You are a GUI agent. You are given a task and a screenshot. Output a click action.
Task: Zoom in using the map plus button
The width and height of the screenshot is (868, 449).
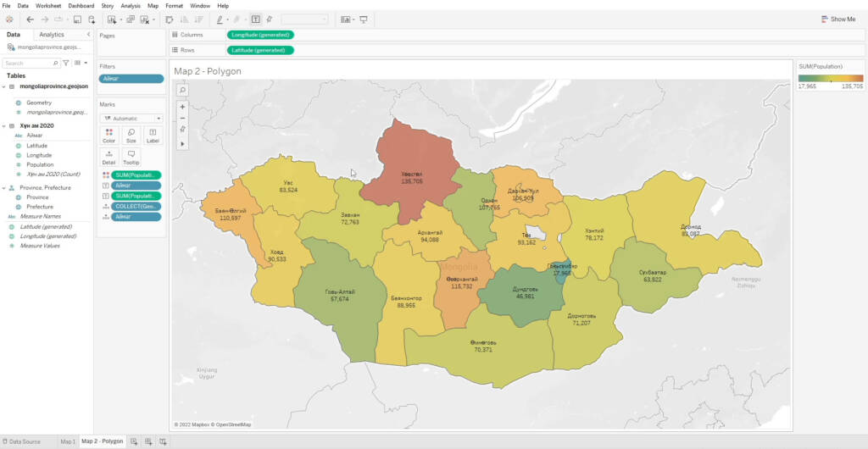point(182,107)
